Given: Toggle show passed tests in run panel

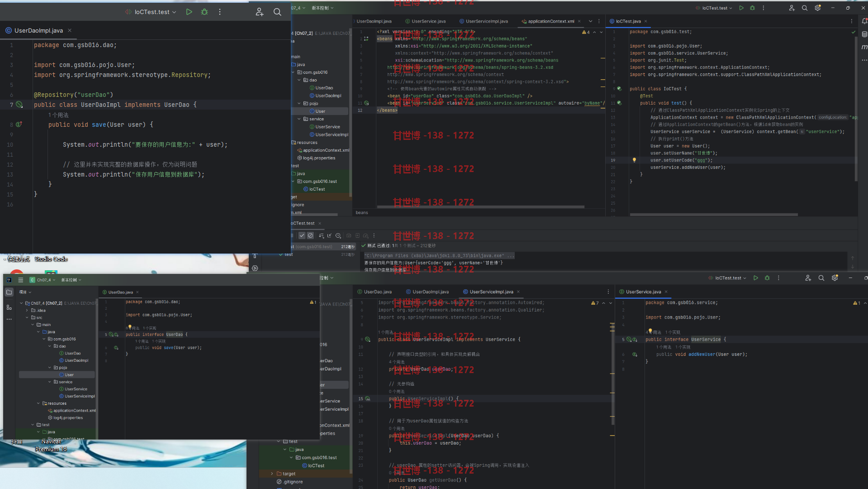Looking at the screenshot, I should pyautogui.click(x=302, y=235).
